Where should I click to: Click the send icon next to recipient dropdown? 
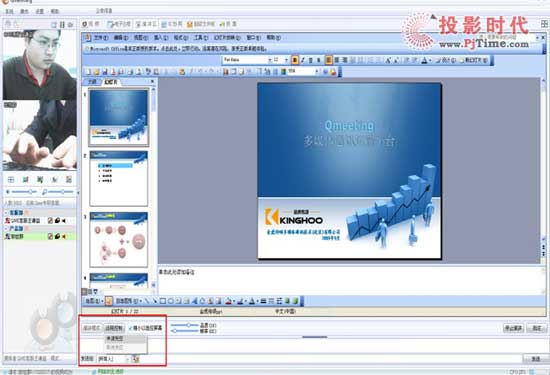point(136,359)
